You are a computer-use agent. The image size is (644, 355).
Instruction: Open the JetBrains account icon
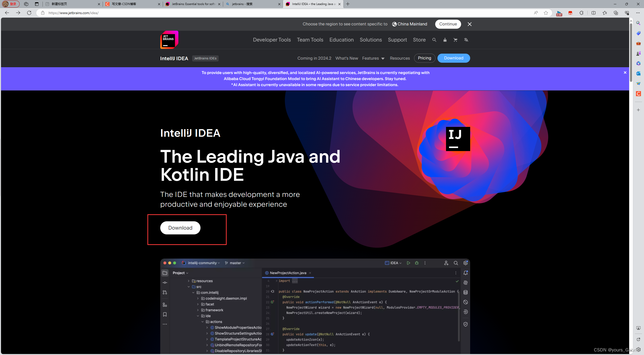(x=445, y=40)
